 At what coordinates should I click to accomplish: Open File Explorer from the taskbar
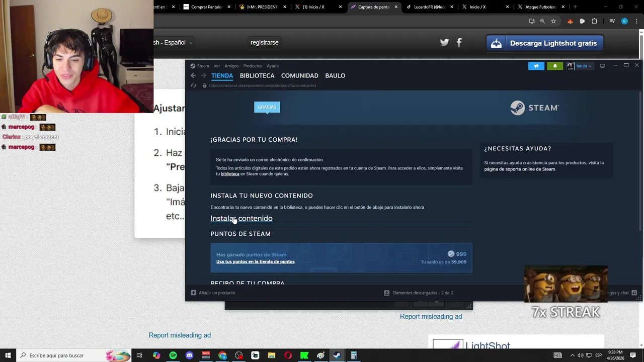[271, 355]
